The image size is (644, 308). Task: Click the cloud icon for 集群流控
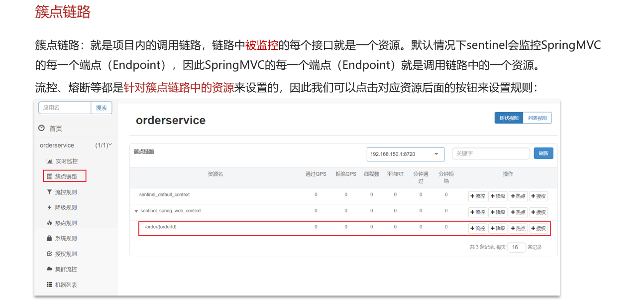point(49,269)
